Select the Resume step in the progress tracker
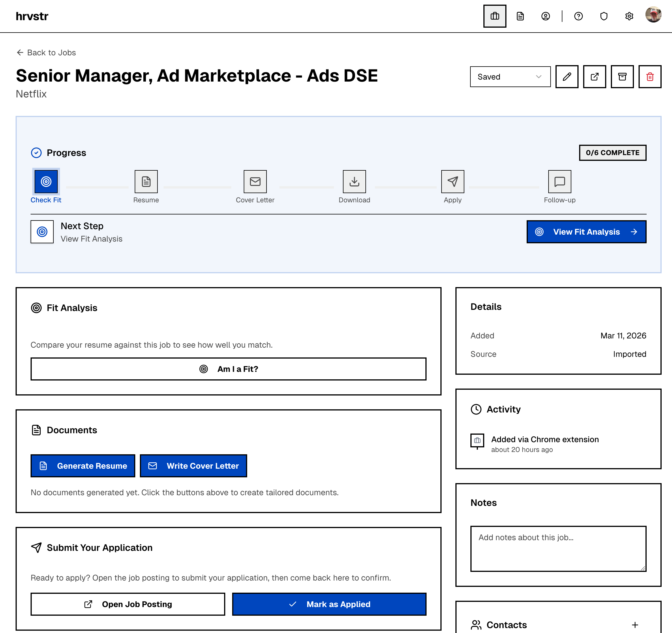672x633 pixels. click(x=146, y=181)
